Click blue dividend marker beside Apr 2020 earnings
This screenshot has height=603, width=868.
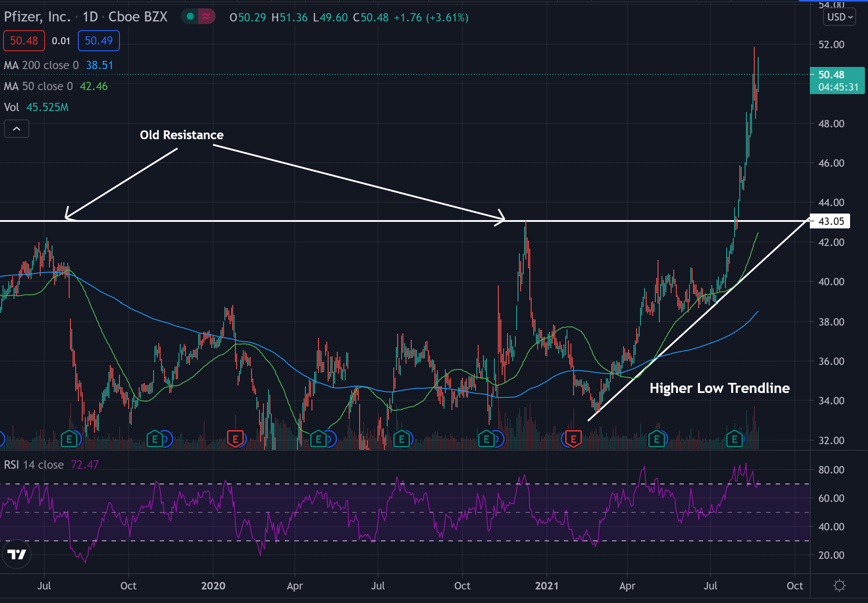(x=332, y=439)
